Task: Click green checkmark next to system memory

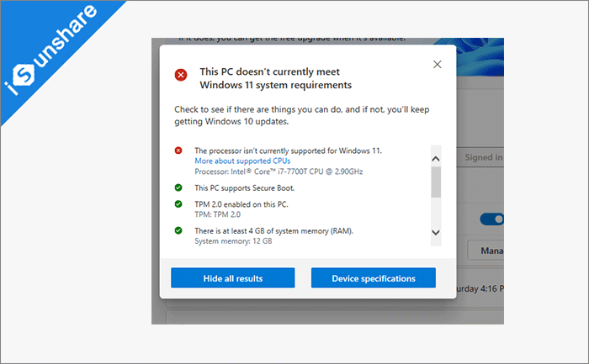Action: point(178,230)
